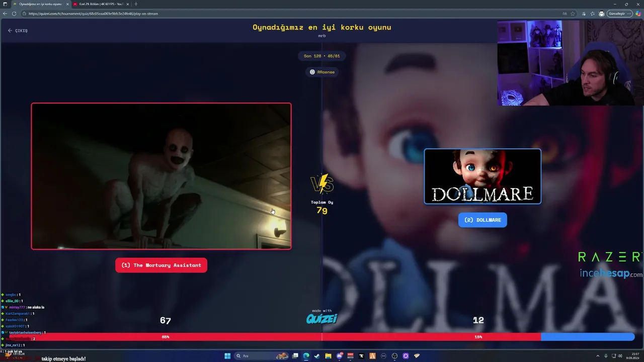Open the Voicemeeter taskbar icon

[x=350, y=356]
